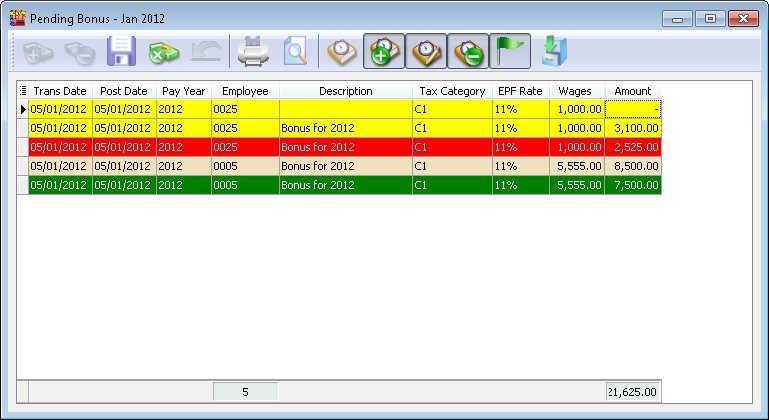Image resolution: width=769 pixels, height=420 pixels.
Task: Maximize the Pending Bonus window
Action: click(710, 19)
